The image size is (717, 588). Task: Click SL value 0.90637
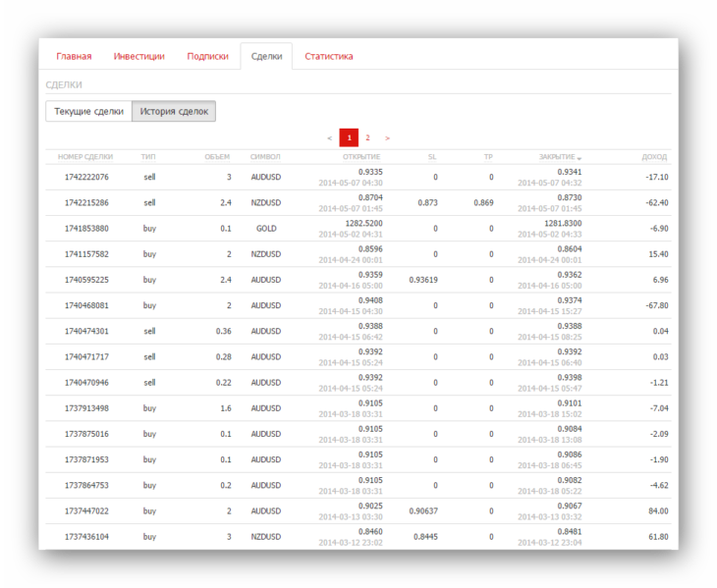pos(423,510)
